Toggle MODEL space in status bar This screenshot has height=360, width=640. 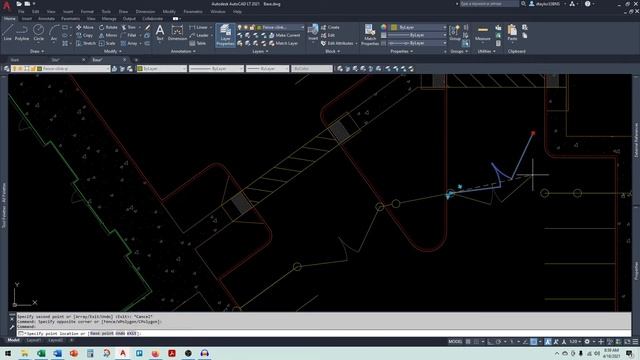click(455, 342)
